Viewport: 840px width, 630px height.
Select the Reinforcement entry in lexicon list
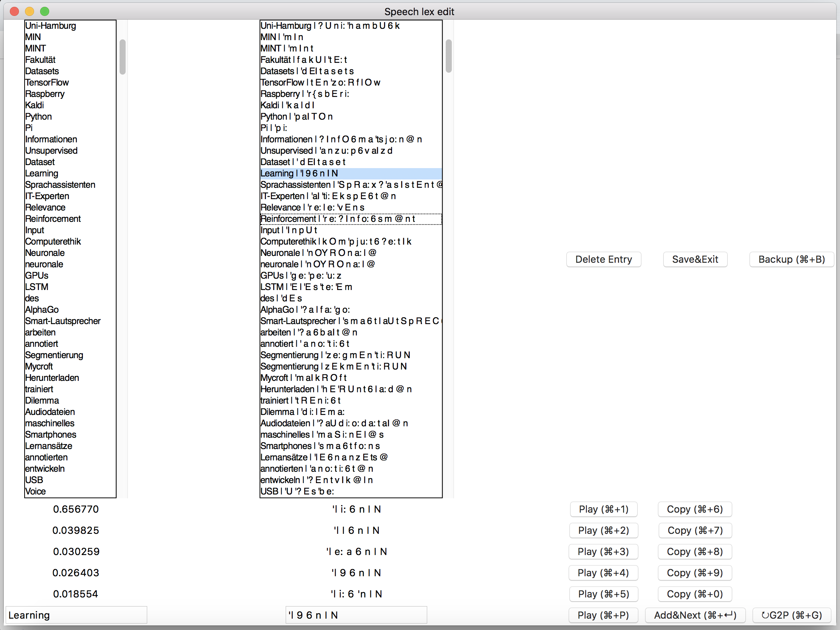[x=338, y=219]
